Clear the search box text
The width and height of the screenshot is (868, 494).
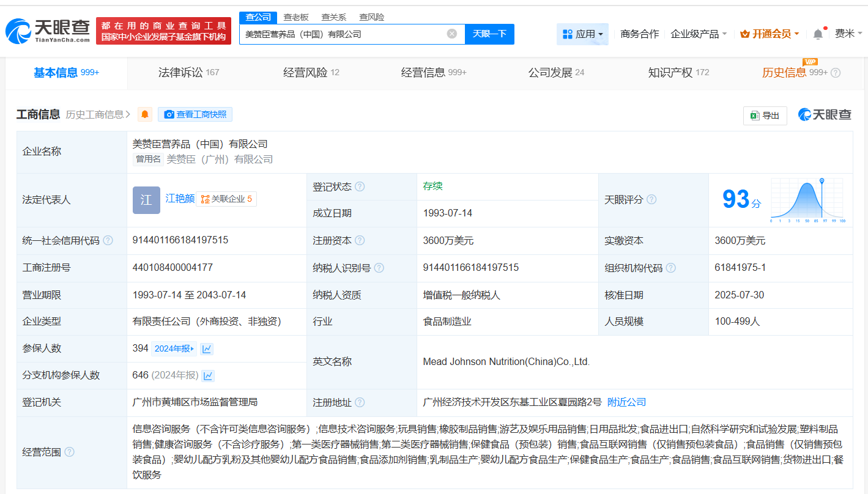pyautogui.click(x=451, y=34)
